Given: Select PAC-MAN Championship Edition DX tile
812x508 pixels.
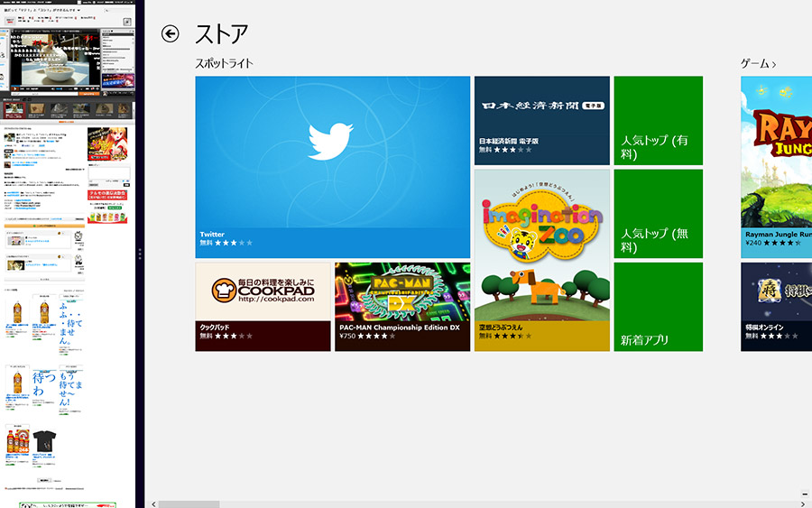Looking at the screenshot, I should tap(402, 307).
